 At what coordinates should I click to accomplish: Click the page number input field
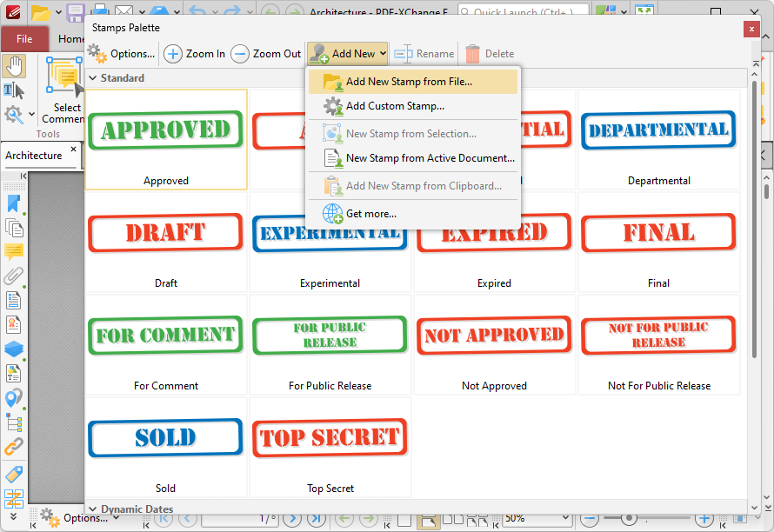pos(240,518)
